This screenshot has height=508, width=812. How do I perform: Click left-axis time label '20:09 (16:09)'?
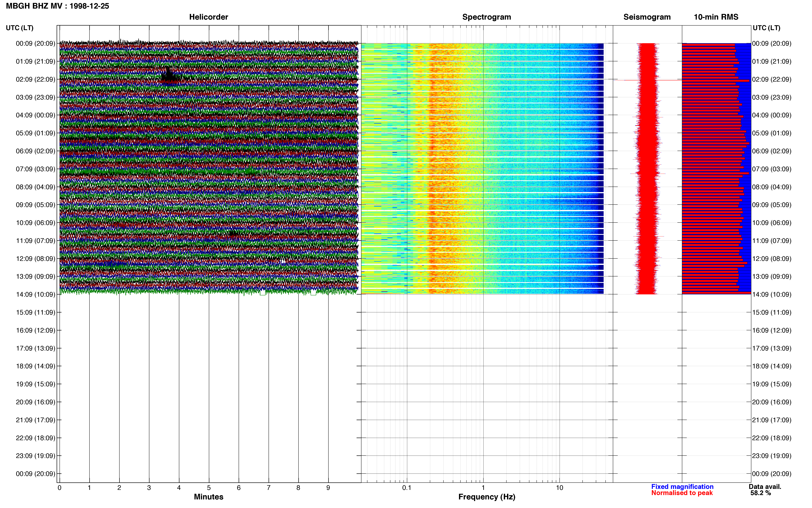pos(36,402)
